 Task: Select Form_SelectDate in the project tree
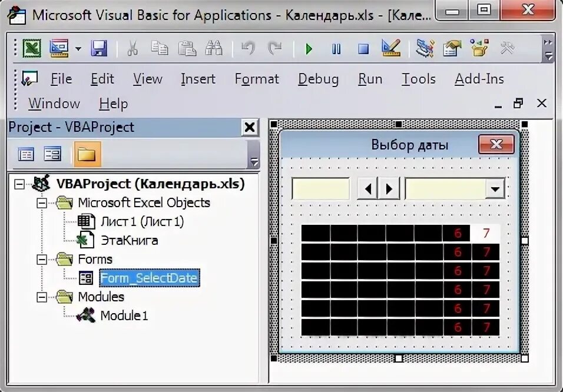tap(150, 278)
